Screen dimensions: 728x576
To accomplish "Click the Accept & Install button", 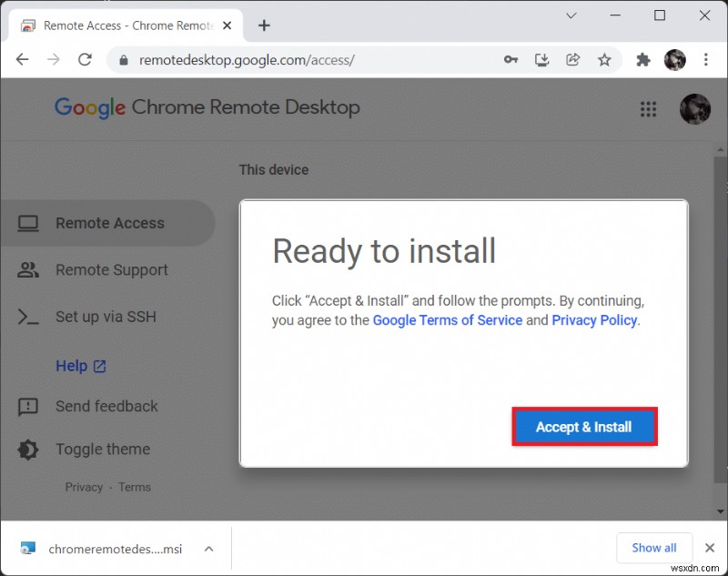I will 584,427.
